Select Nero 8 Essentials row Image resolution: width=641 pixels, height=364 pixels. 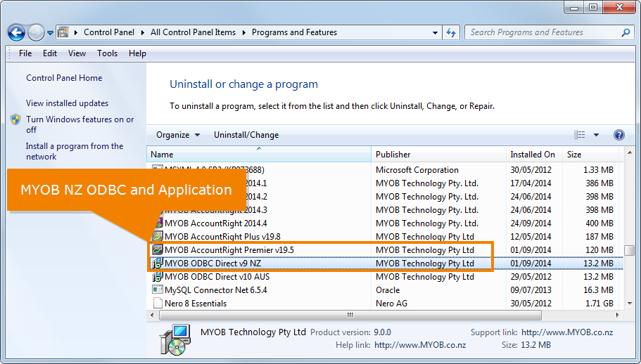click(x=385, y=304)
